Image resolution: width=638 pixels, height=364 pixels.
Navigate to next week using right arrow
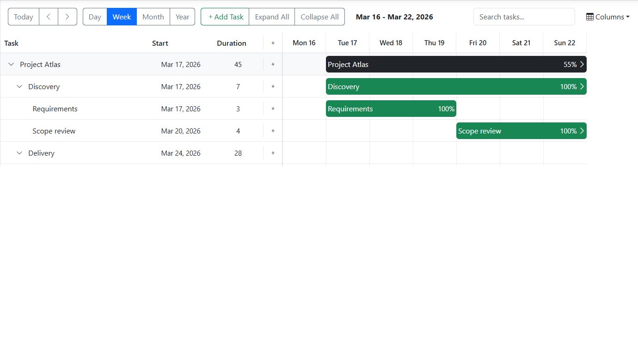coord(67,17)
